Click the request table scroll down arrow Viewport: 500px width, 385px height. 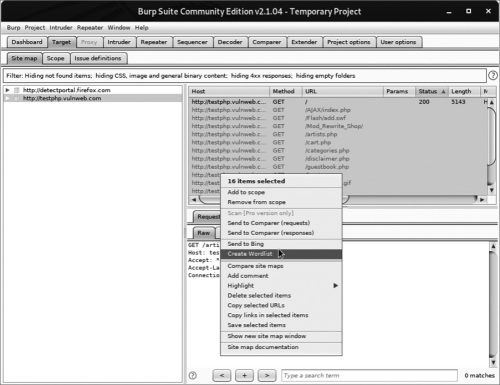[x=492, y=190]
